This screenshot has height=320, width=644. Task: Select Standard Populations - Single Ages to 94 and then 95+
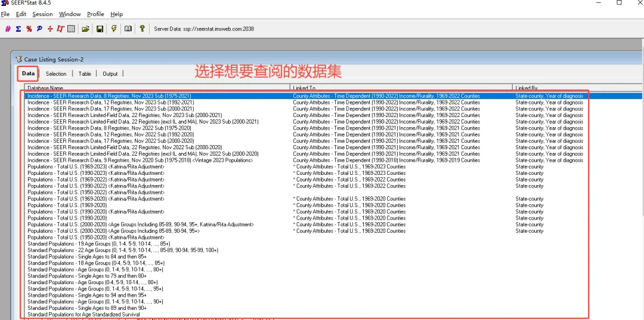pyautogui.click(x=86, y=296)
